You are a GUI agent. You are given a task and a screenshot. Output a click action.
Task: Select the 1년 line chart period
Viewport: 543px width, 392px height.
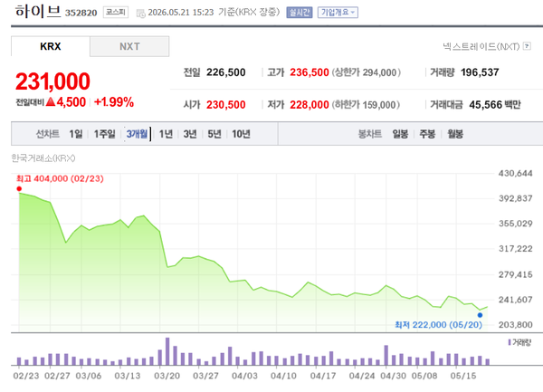pos(166,134)
